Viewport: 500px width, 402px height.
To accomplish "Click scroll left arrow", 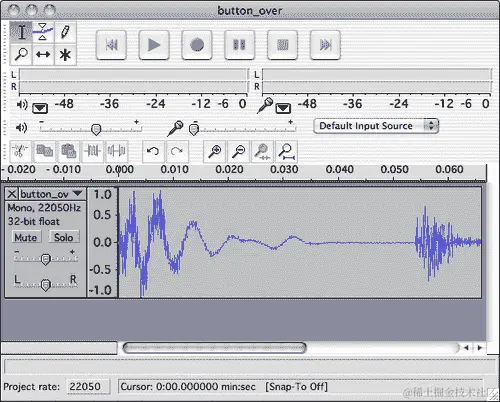I will [466, 348].
